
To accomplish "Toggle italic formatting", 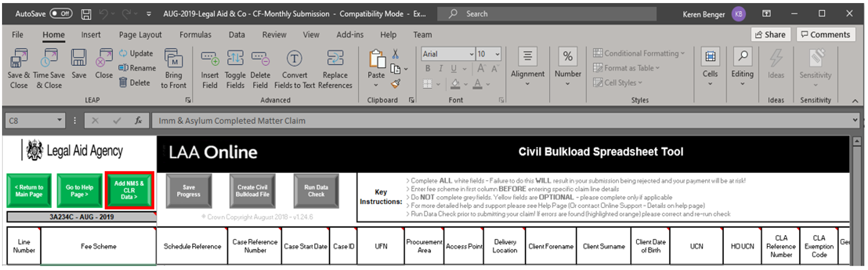I will [440, 68].
